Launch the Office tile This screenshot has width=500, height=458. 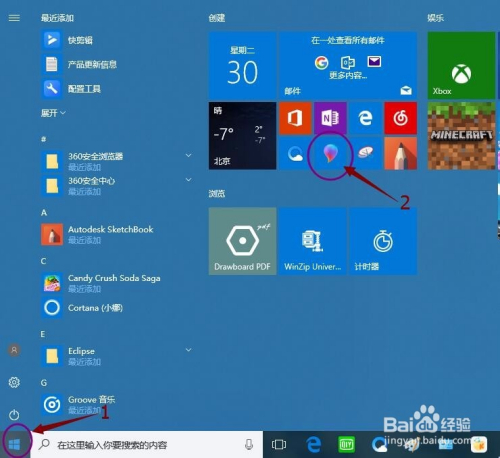(x=295, y=118)
